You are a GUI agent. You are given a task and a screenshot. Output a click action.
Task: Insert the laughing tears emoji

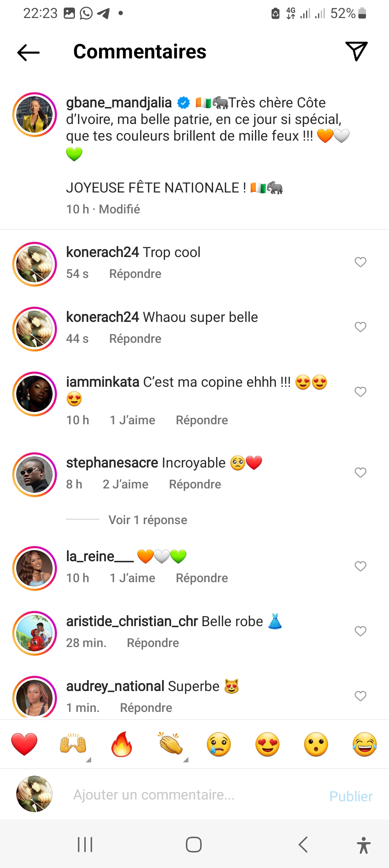click(365, 744)
